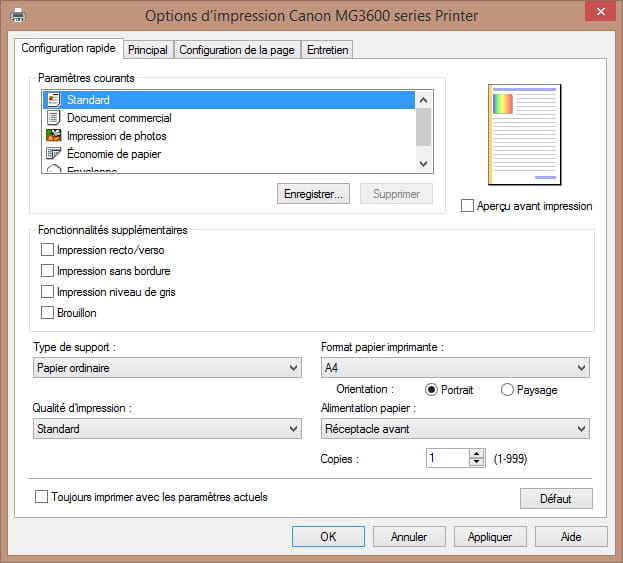Check the Brouillon option

[x=47, y=313]
